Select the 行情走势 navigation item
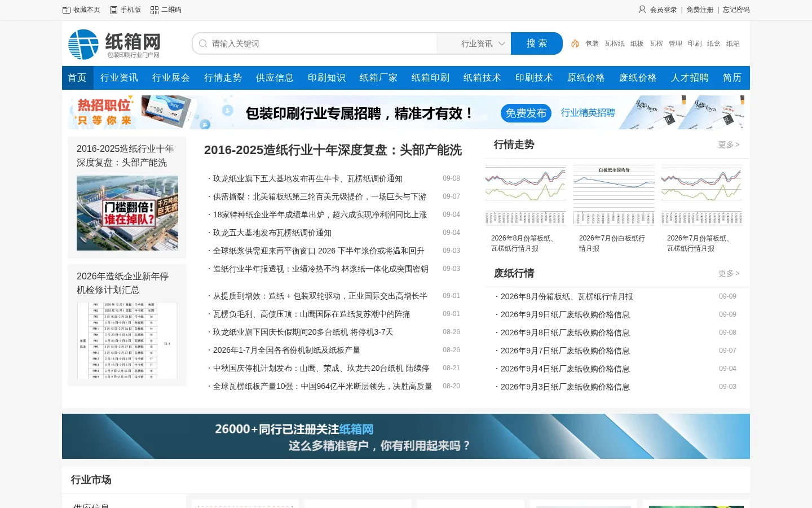This screenshot has width=812, height=508. pyautogui.click(x=223, y=78)
